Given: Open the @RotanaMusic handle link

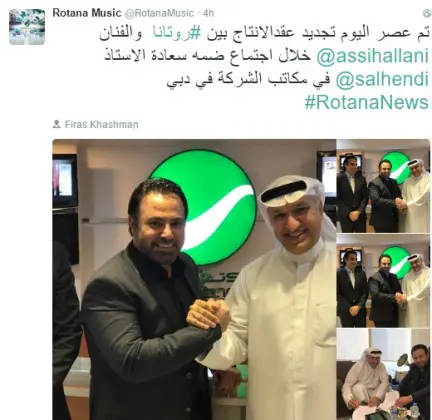Looking at the screenshot, I should [159, 13].
